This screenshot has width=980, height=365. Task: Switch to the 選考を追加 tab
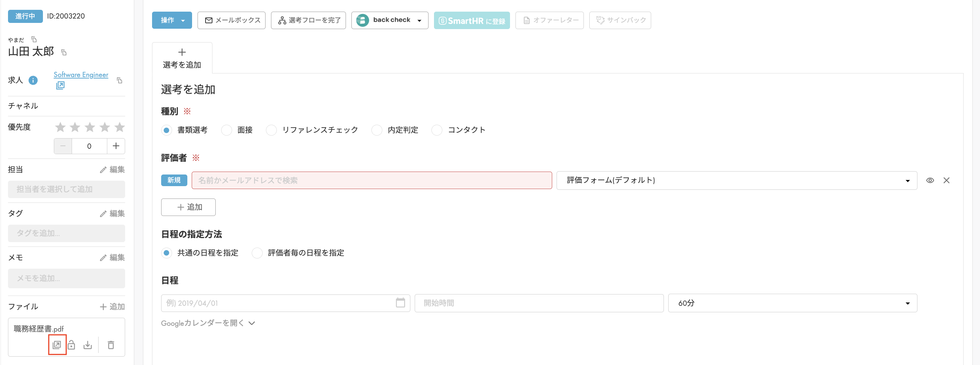coord(182,58)
